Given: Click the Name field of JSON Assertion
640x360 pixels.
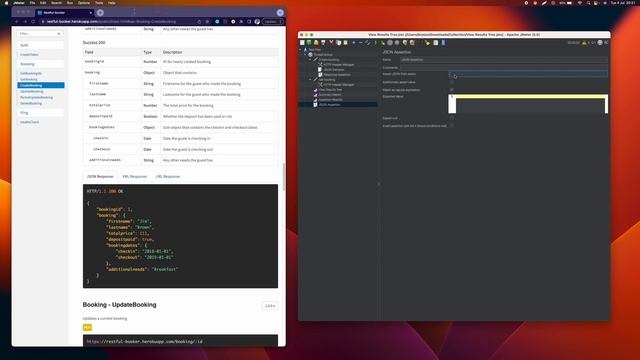Looking at the screenshot, I should [x=504, y=60].
